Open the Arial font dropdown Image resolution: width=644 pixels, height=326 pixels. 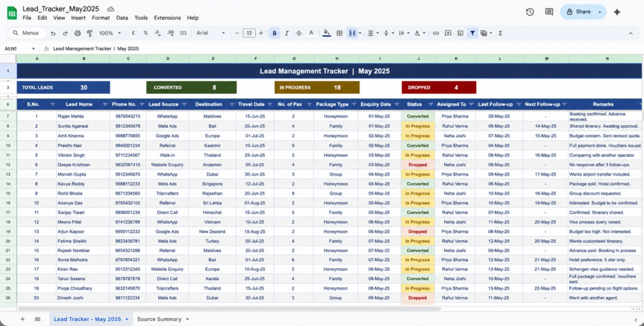point(211,33)
